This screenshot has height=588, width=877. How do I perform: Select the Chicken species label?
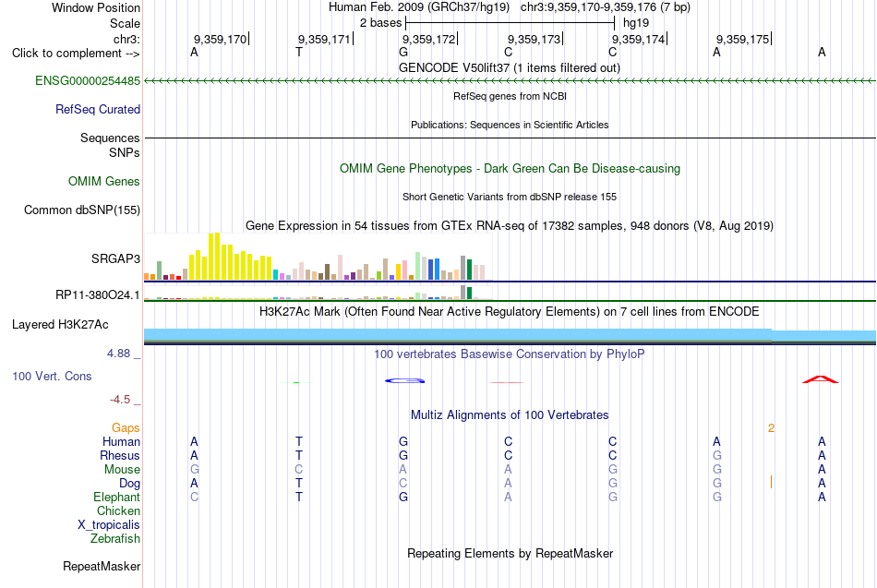(118, 510)
